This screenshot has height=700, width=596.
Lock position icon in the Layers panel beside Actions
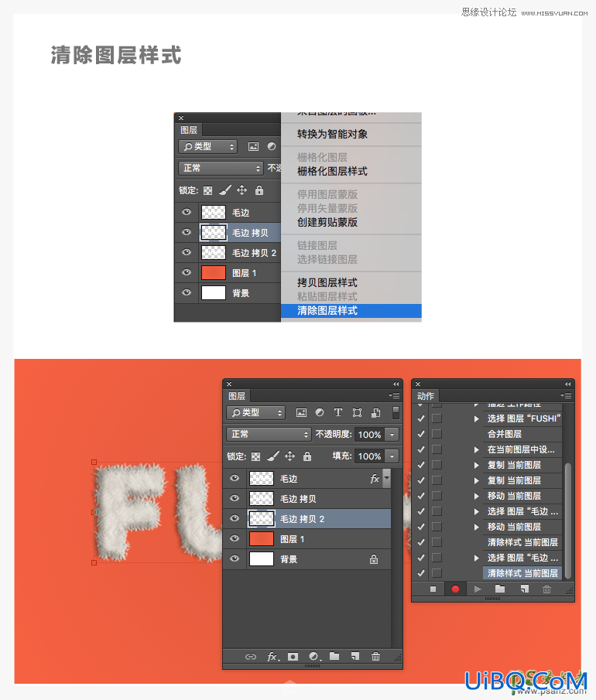click(290, 456)
